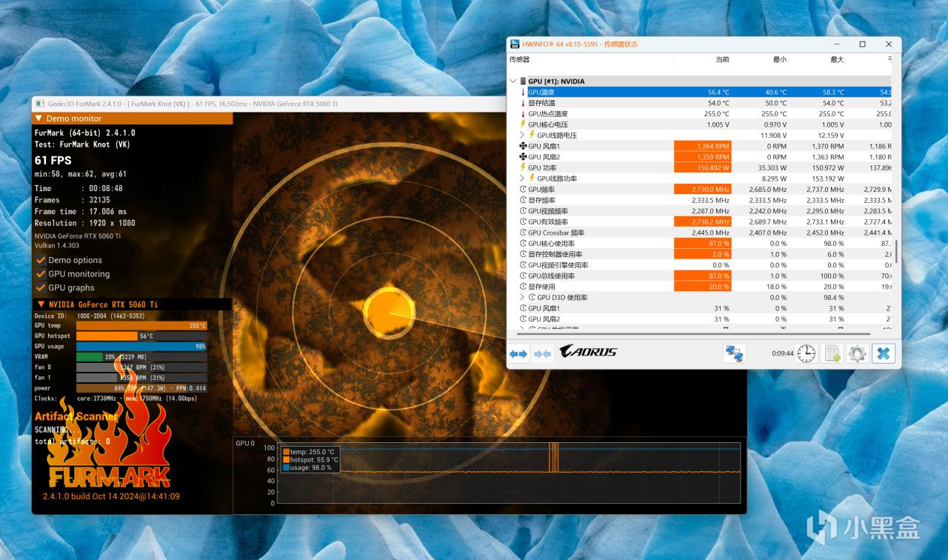Click the 0:09:44 elapsed timer in HWiNFO

point(783,354)
